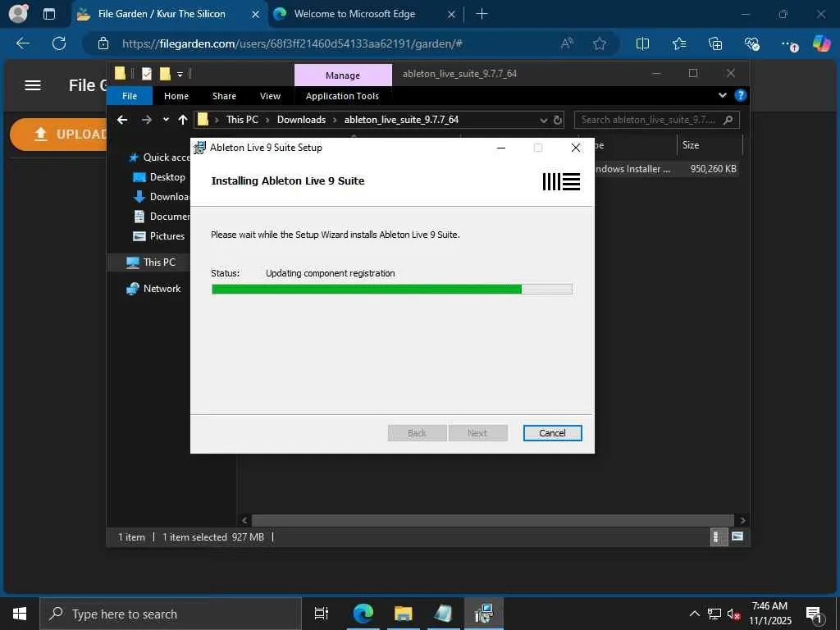Image resolution: width=840 pixels, height=630 pixels.
Task: Open Documents in the navigation pane
Action: tap(162, 217)
